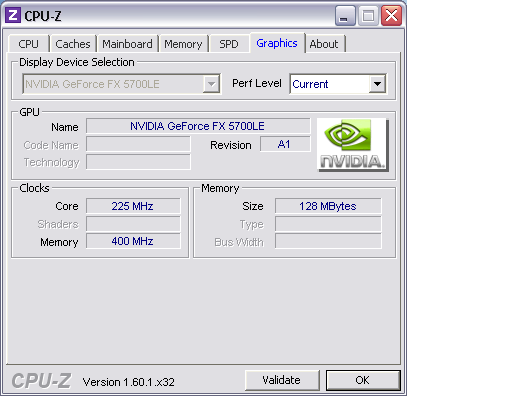Click the Name label in the GPU group

65,127
